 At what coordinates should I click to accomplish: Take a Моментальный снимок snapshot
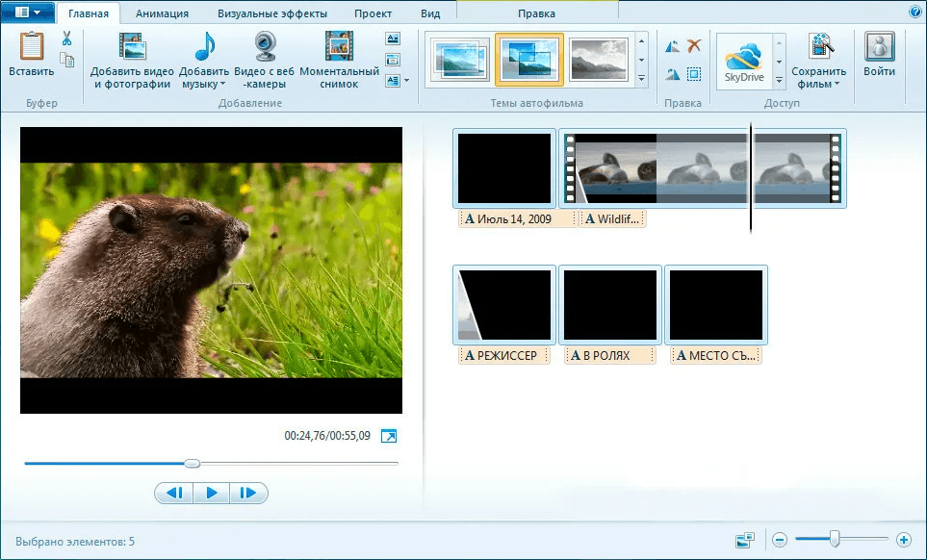click(339, 48)
